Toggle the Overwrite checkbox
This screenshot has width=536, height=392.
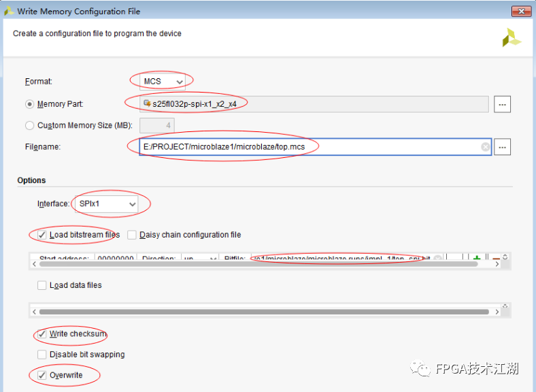pyautogui.click(x=41, y=375)
